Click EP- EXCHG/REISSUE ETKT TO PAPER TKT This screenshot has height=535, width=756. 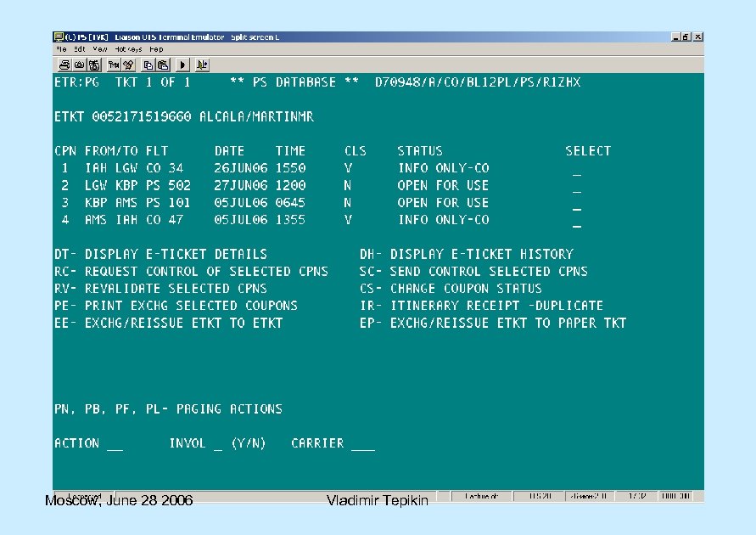tap(493, 323)
